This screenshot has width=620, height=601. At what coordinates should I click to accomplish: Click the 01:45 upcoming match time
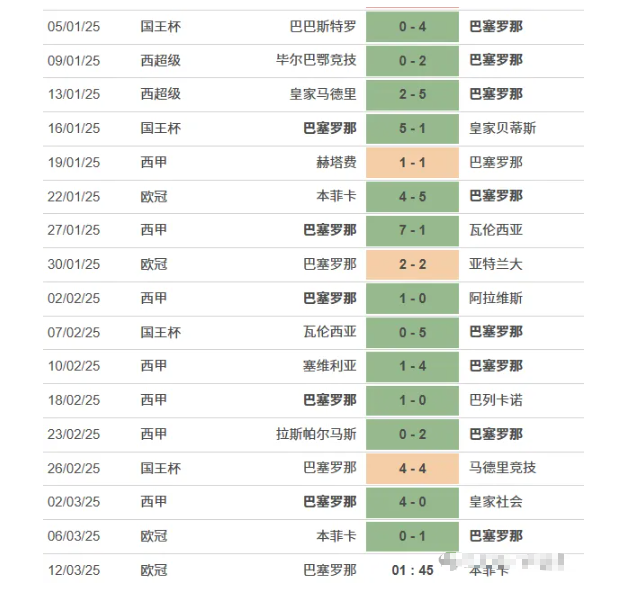[412, 570]
